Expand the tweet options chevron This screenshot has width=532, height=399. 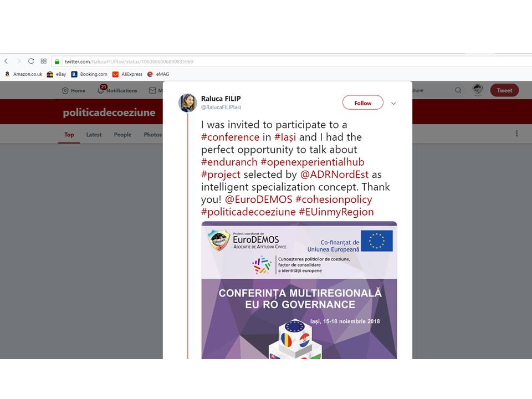[393, 104]
